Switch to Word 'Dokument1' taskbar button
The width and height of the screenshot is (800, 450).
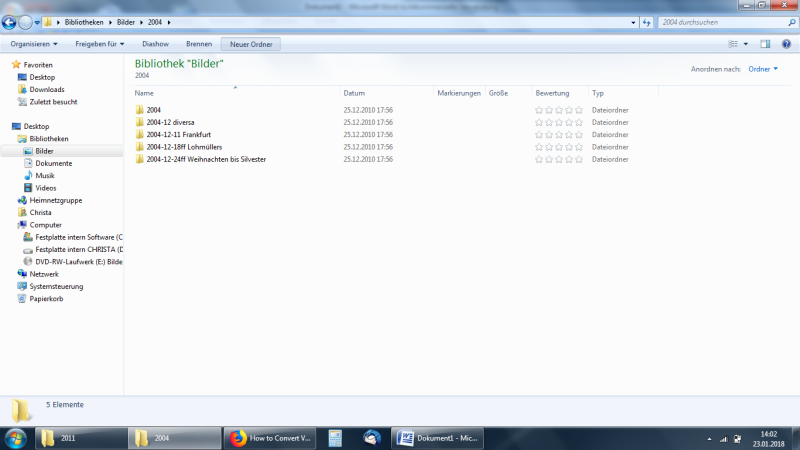[x=437, y=438]
